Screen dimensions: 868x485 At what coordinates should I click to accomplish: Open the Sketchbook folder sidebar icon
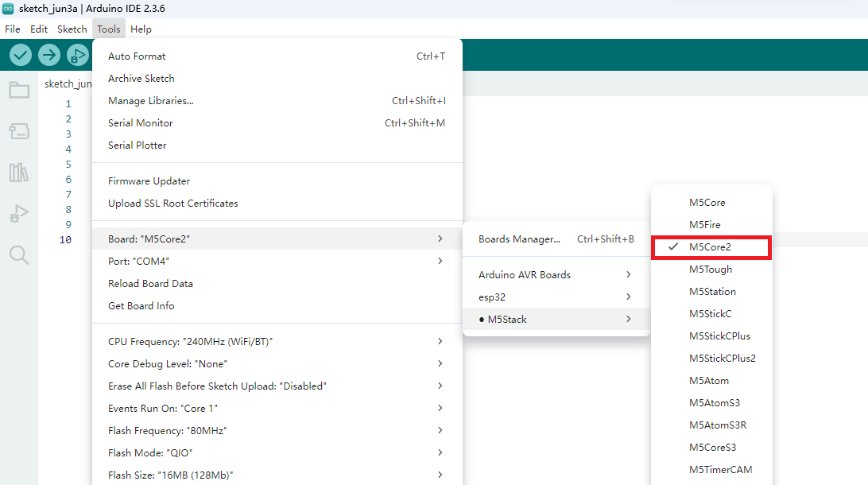19,90
